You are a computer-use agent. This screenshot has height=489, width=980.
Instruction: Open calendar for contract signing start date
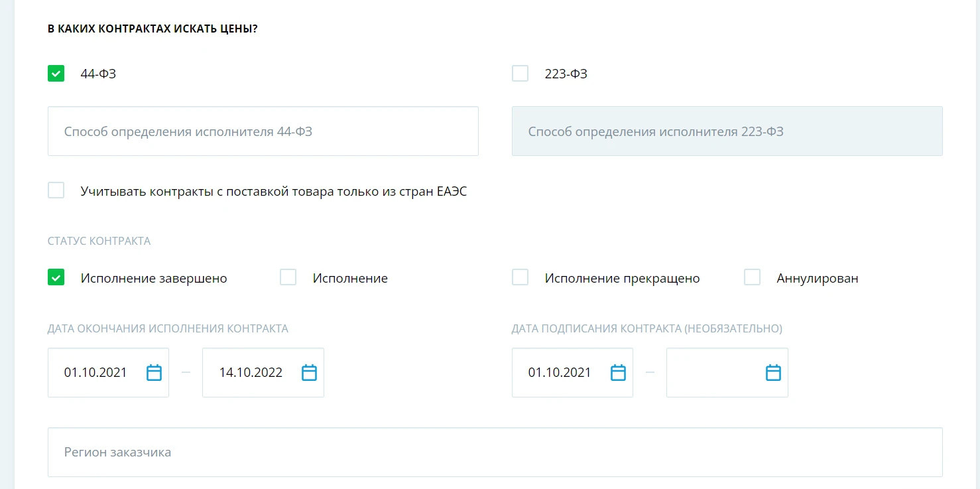(x=618, y=373)
